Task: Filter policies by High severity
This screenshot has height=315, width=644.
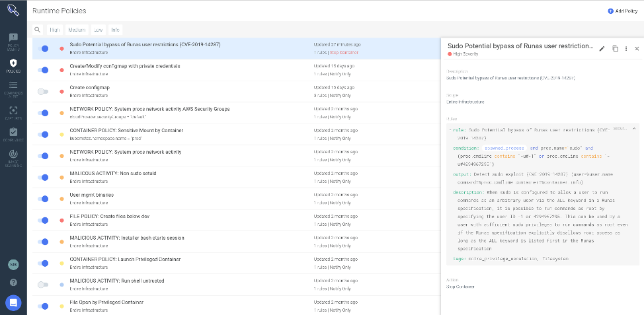Action: (x=55, y=30)
